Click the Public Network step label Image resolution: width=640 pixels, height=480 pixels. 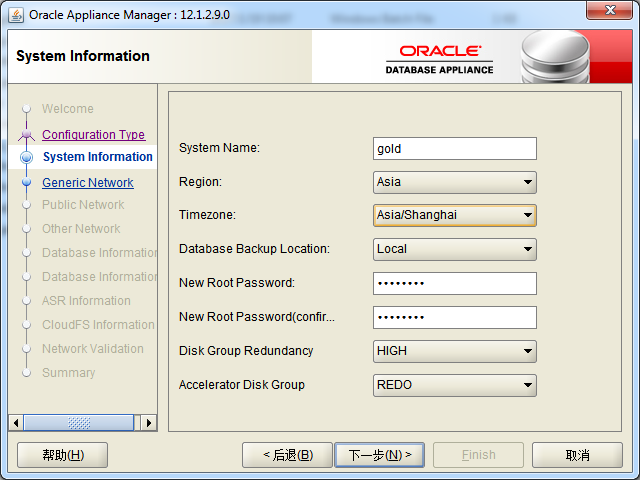coord(83,204)
